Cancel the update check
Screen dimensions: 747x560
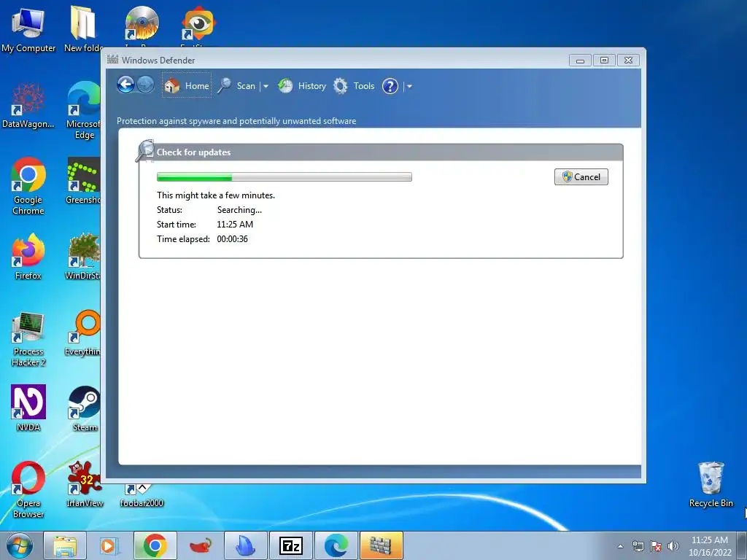click(581, 176)
